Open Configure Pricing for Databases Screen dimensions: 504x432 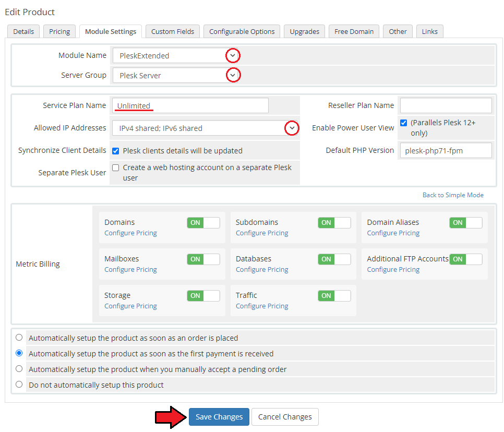pos(262,270)
